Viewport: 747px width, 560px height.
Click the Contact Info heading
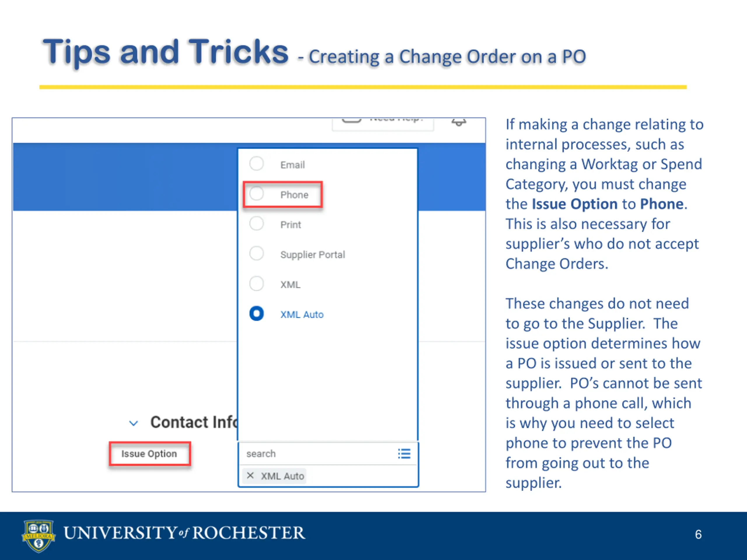(x=194, y=422)
